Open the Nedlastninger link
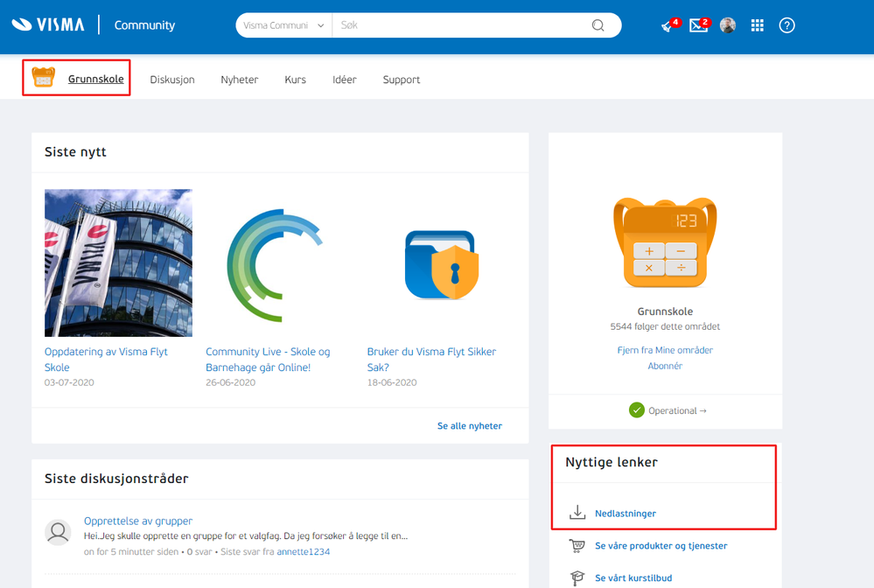The width and height of the screenshot is (874, 588). [x=626, y=514]
